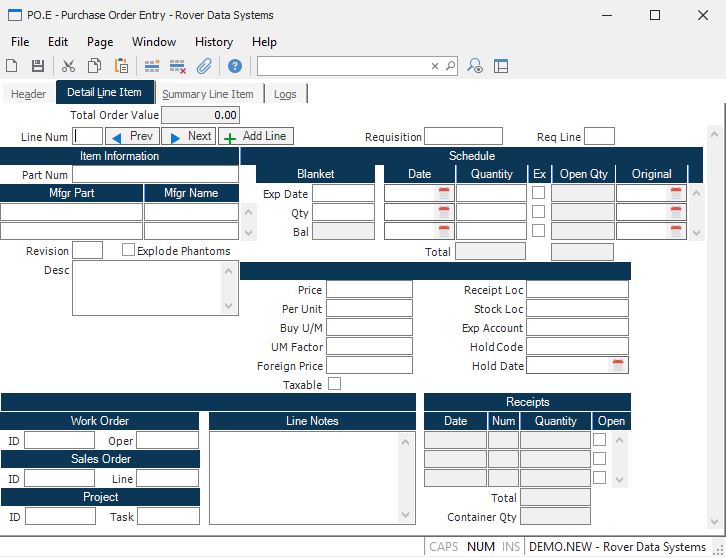Click the Save disk icon
The width and height of the screenshot is (726, 558).
pos(38,66)
